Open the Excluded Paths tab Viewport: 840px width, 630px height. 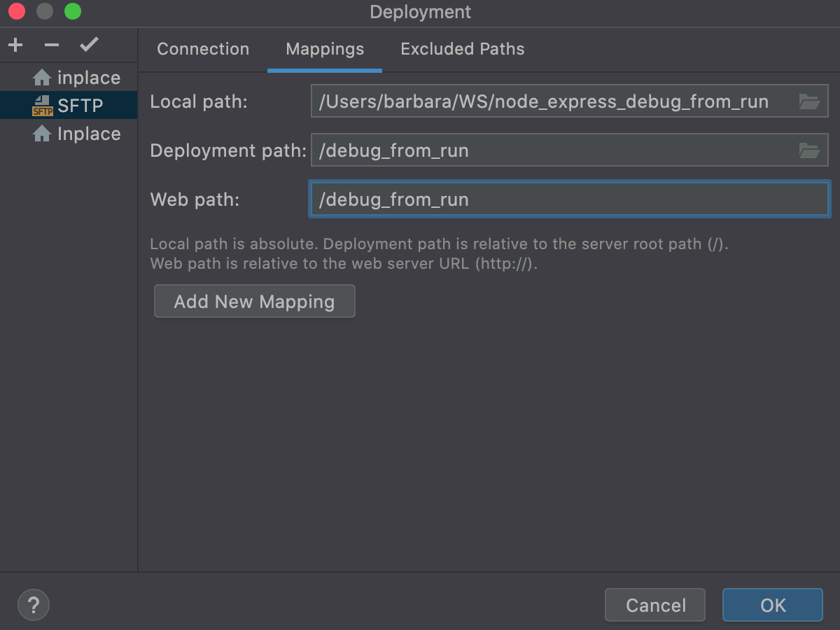pos(462,49)
